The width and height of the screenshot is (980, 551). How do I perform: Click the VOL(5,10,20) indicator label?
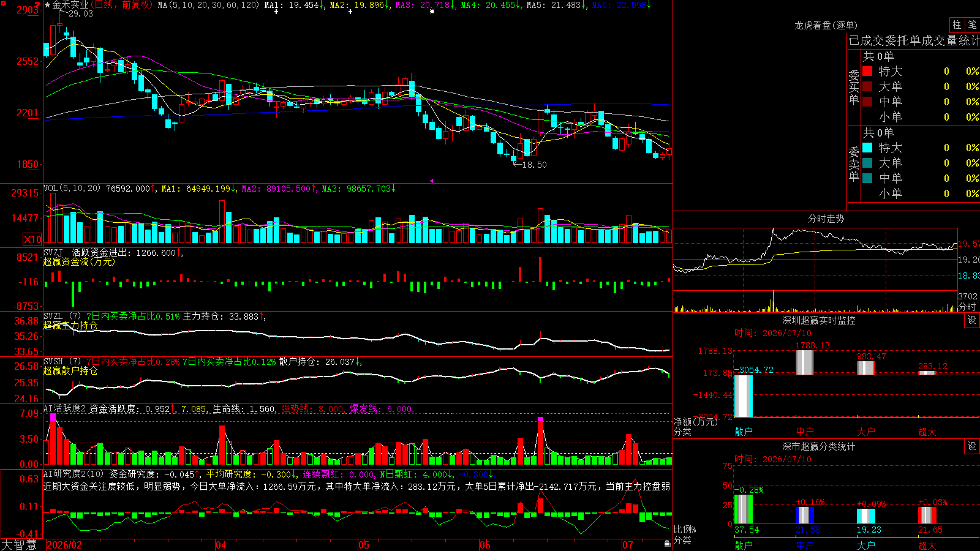pyautogui.click(x=72, y=189)
